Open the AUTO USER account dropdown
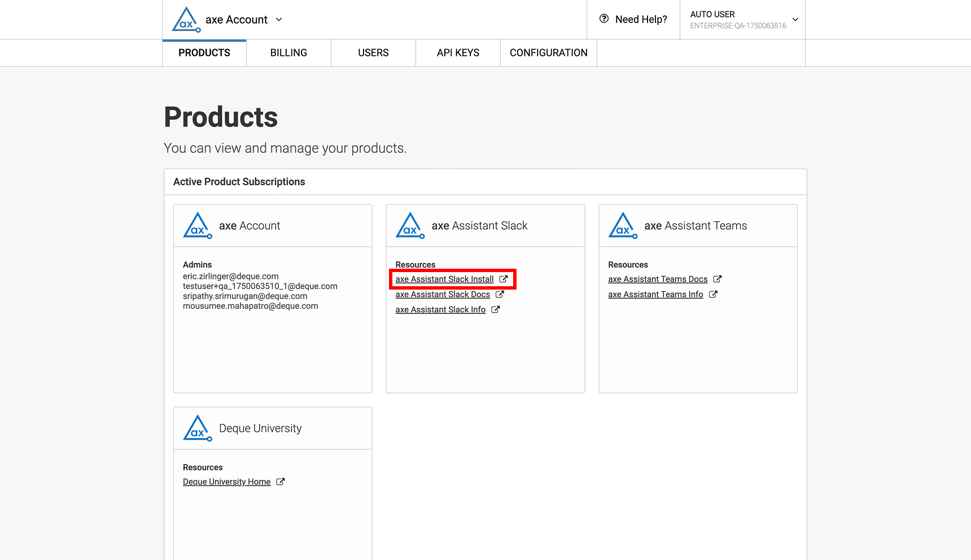The height and width of the screenshot is (560, 971). pos(742,20)
